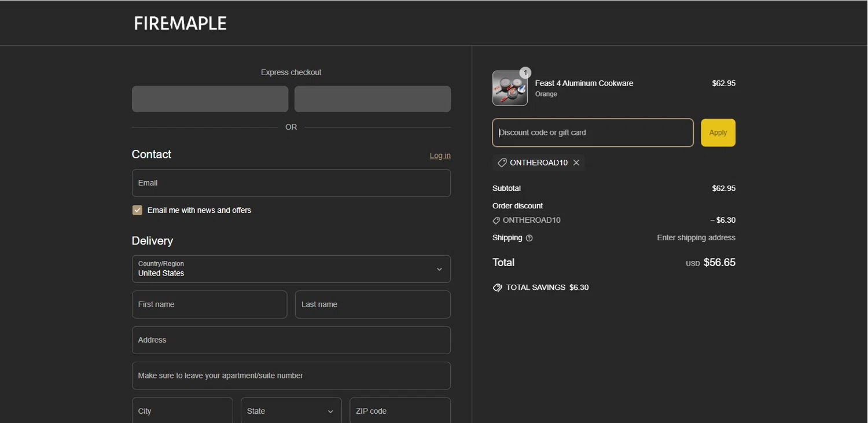Screen dimensions: 868x423
Task: Click the Contact section heading
Action: 152,155
